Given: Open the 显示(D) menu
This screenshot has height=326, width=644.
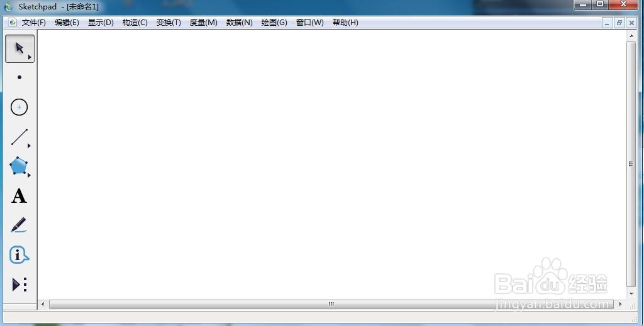Looking at the screenshot, I should 101,23.
